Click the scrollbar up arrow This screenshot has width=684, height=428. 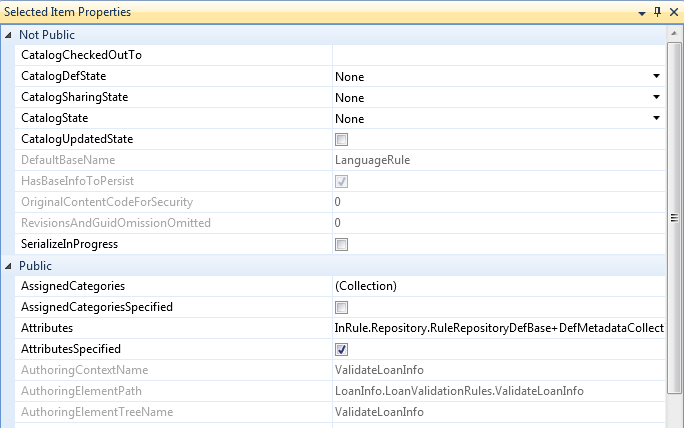675,33
